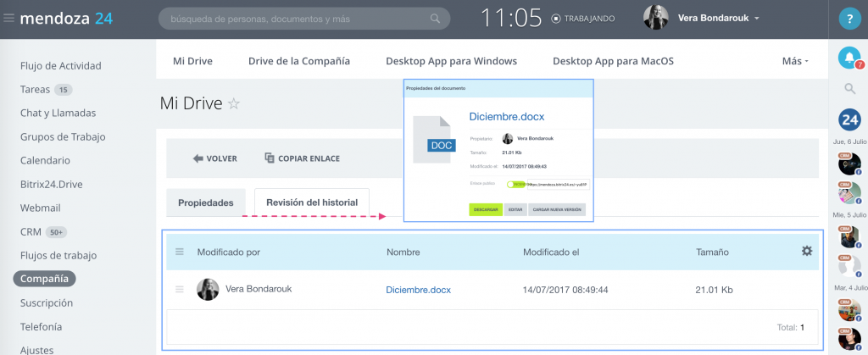Click the 11:05 clock in header
Viewport: 868px width, 355px height.
tap(510, 19)
